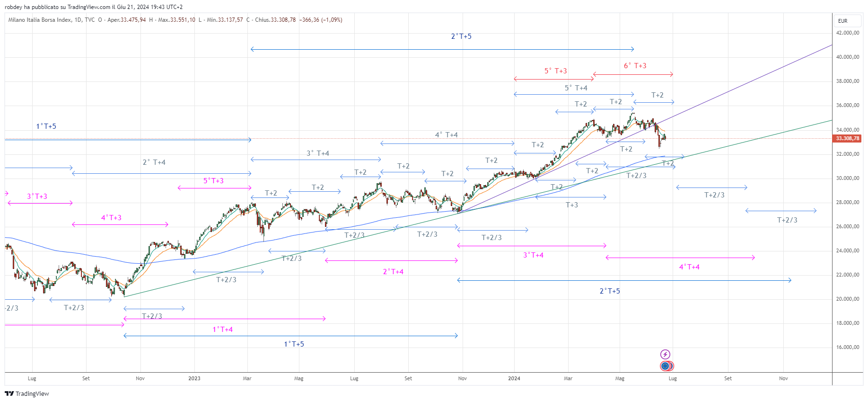Click the low value 'Min.33.137,57' in header
Screen dimensions: 868x402
225,20
